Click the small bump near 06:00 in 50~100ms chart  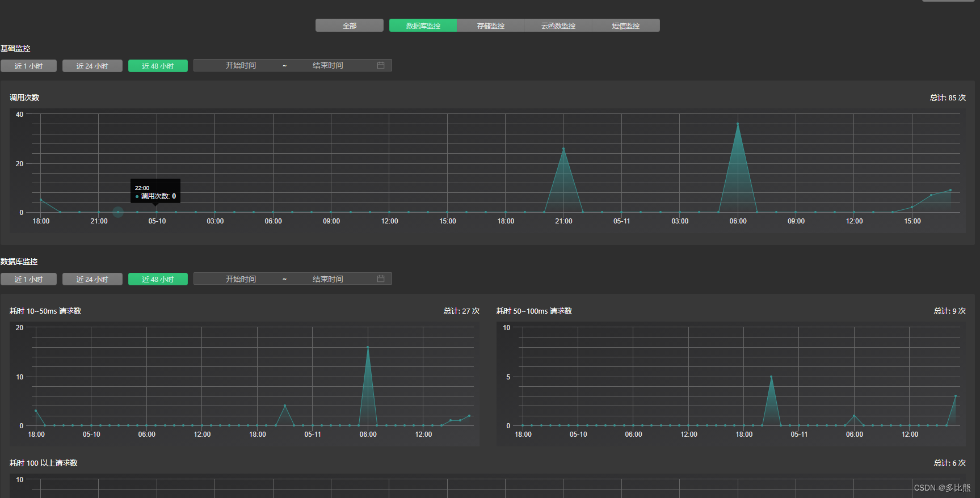coord(854,416)
